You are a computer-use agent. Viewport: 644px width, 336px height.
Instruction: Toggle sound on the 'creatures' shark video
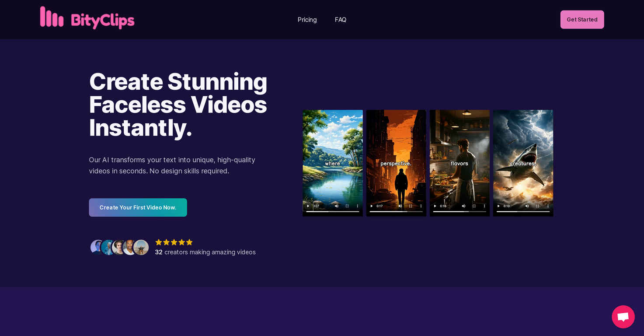527,206
